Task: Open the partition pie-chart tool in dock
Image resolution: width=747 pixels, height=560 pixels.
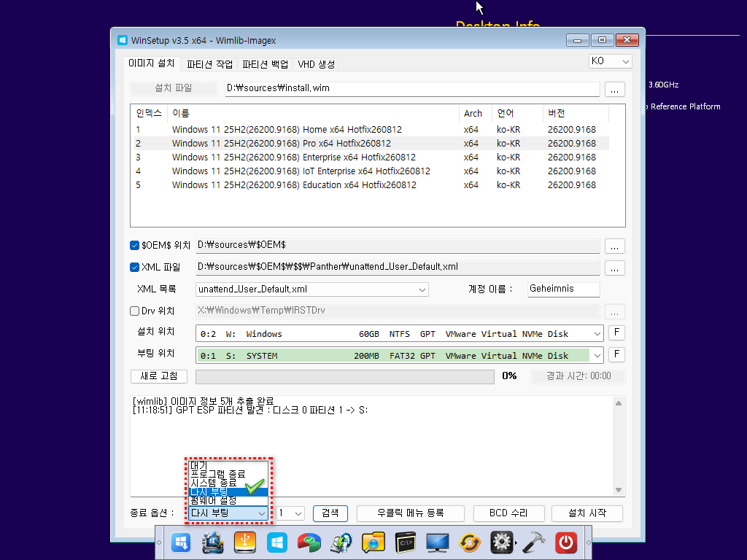Action: pos(309,542)
